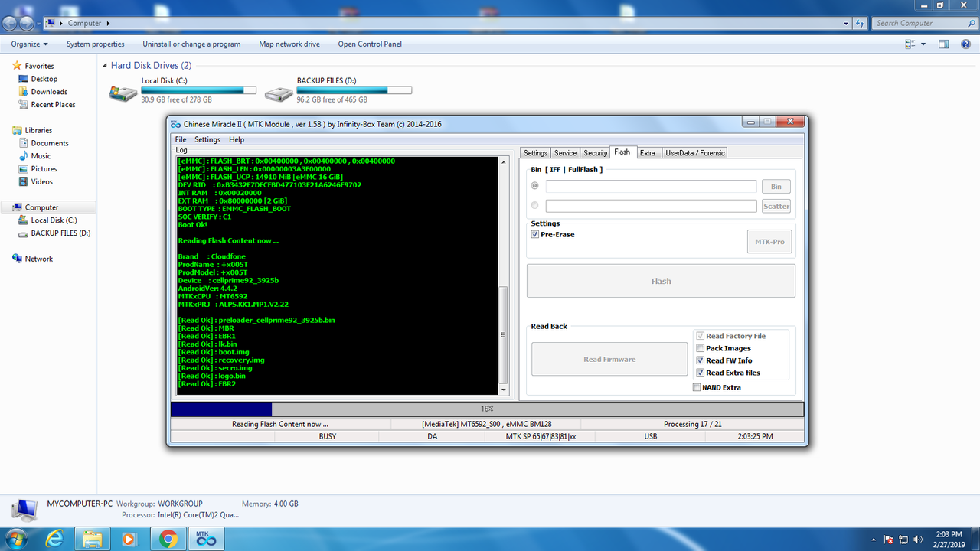This screenshot has width=980, height=551.
Task: Click the BACKUP FILES (D:) drive icon
Action: pyautogui.click(x=279, y=93)
